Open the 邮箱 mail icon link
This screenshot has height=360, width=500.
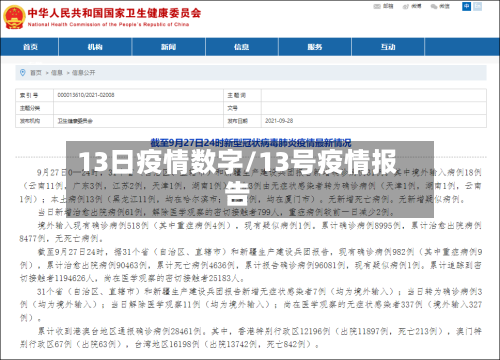pos(384,6)
